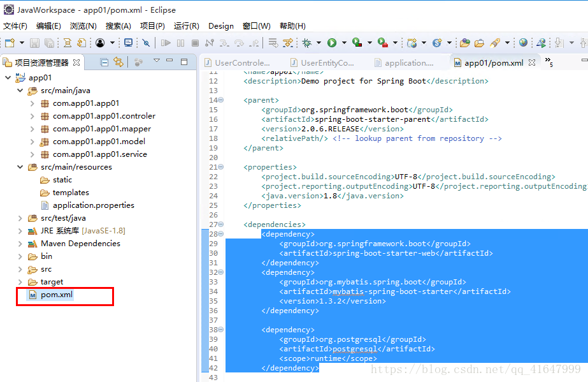Minimize the Project Explorer panel
Screen dimensions: 588x382
169,62
